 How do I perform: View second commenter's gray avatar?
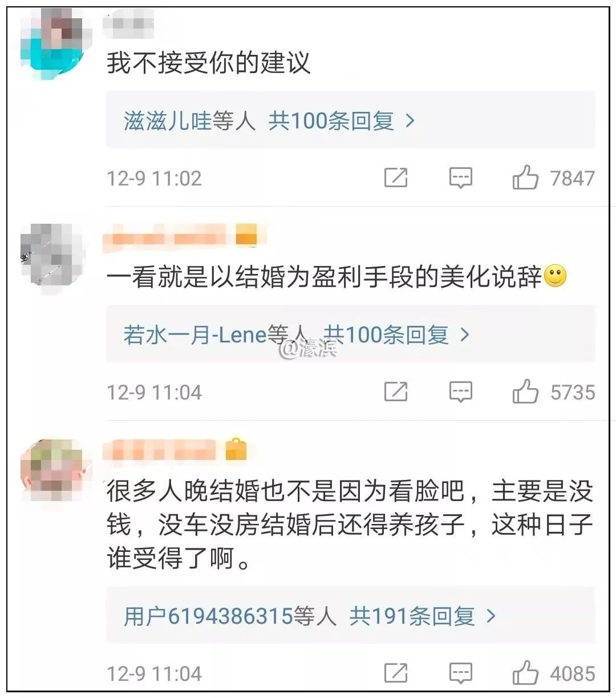click(52, 255)
